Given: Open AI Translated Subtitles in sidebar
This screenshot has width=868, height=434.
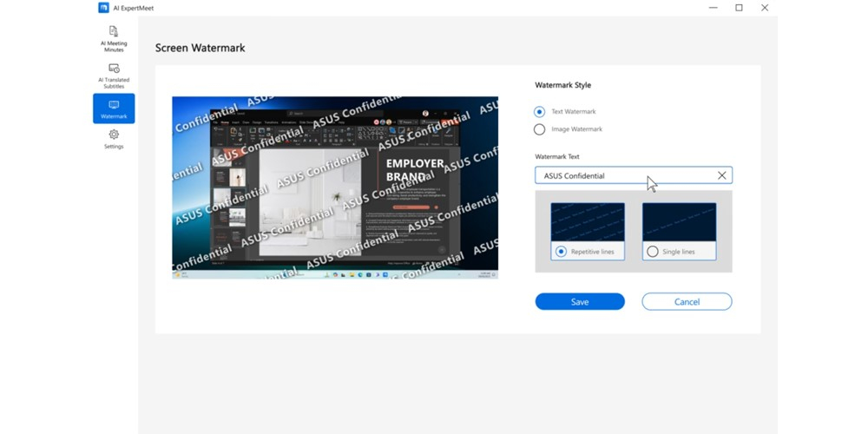Looking at the screenshot, I should tap(114, 76).
